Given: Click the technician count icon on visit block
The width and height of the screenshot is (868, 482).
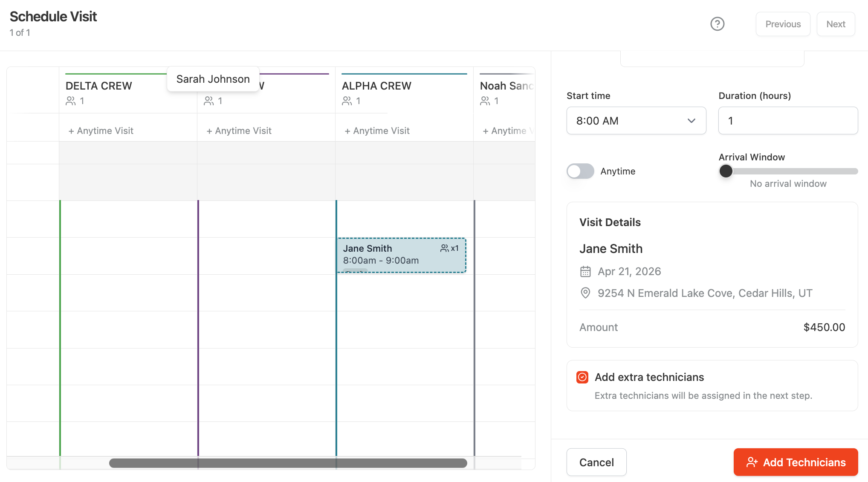Looking at the screenshot, I should click(x=445, y=248).
